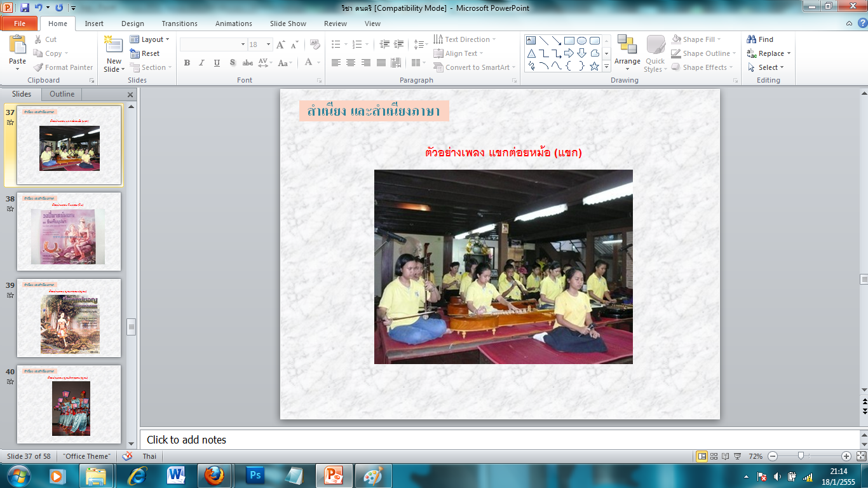Open Firefox from the taskbar

(214, 475)
